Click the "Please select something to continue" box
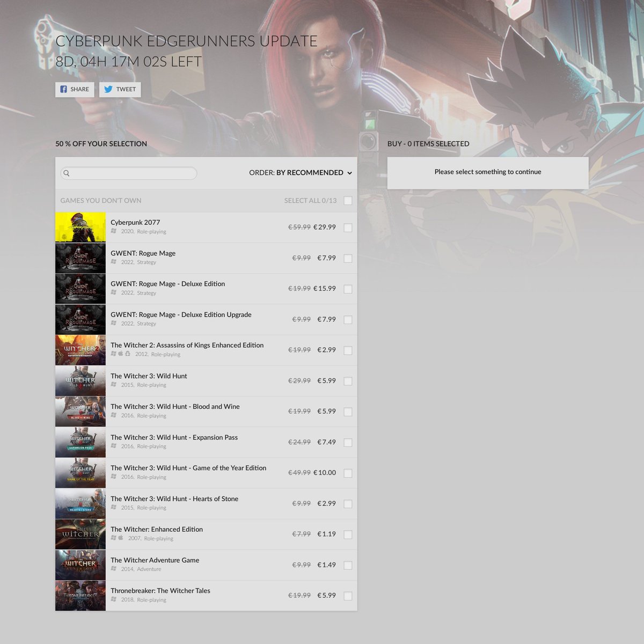Viewport: 644px width, 644px height. [x=488, y=172]
